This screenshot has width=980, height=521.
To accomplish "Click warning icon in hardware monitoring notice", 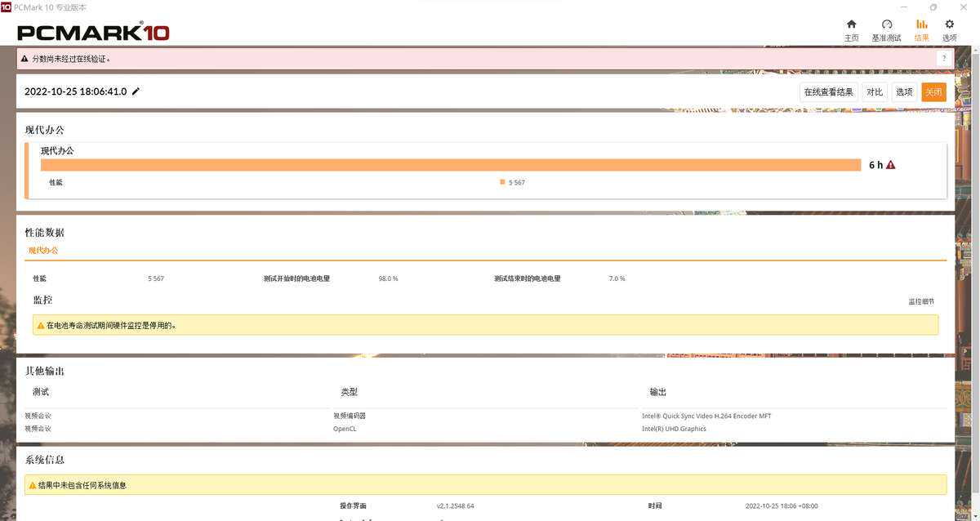I will click(x=41, y=325).
